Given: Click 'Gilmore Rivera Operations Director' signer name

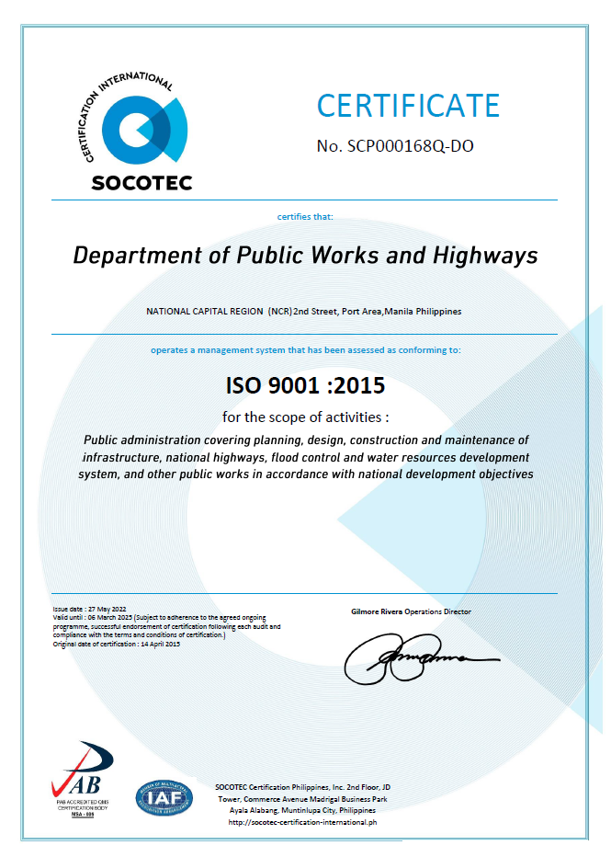Looking at the screenshot, I should pos(411,611).
